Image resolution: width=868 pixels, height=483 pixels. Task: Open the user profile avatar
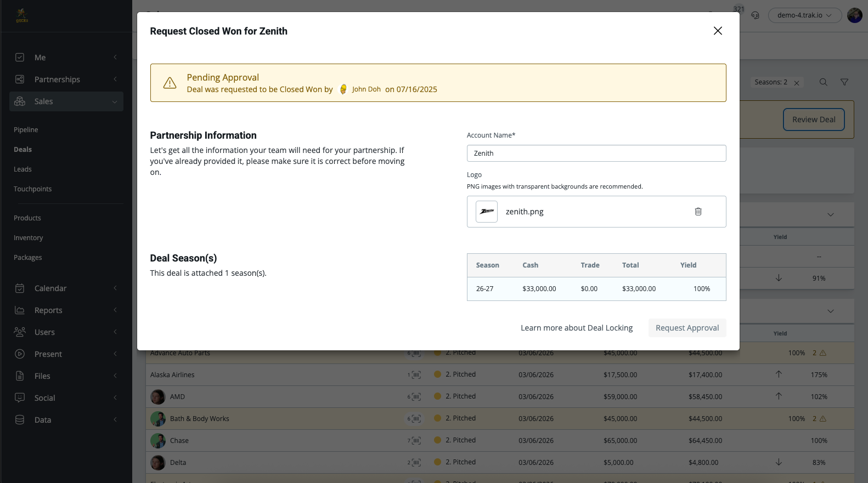pos(855,15)
